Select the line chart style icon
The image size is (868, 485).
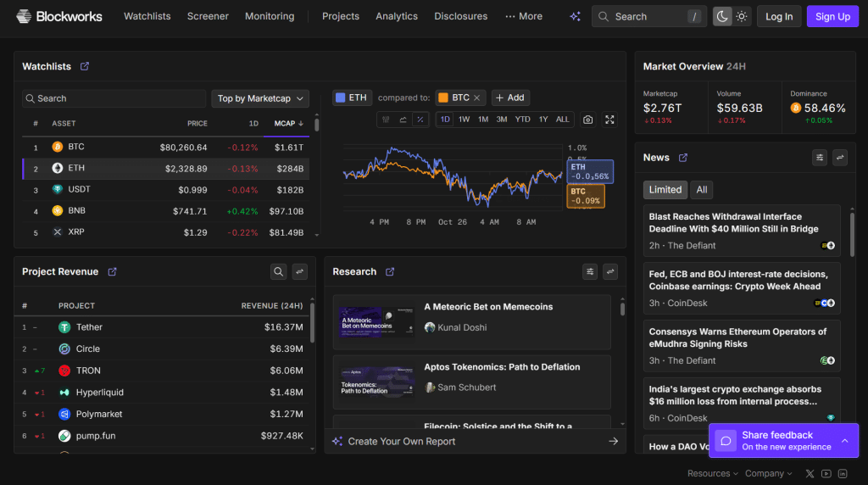tap(403, 120)
